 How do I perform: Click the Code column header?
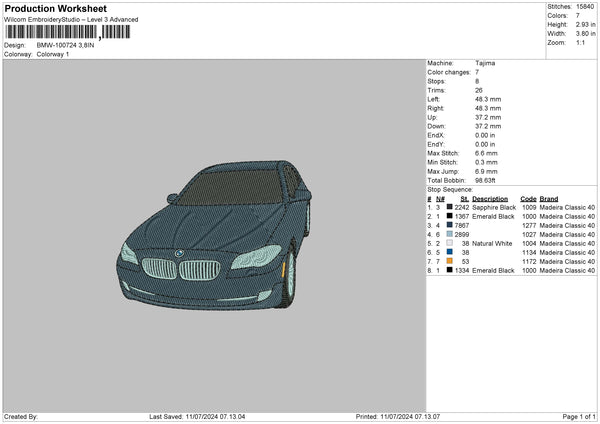(529, 198)
